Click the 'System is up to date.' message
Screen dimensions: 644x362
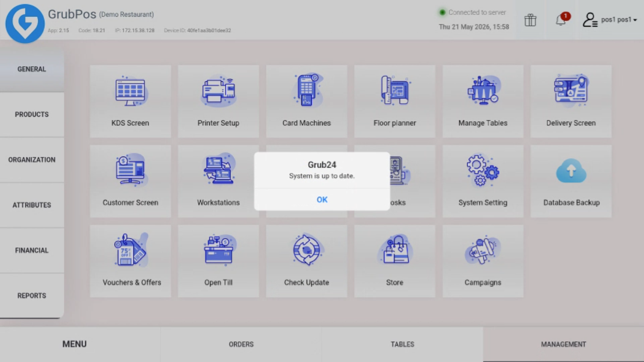pyautogui.click(x=322, y=176)
